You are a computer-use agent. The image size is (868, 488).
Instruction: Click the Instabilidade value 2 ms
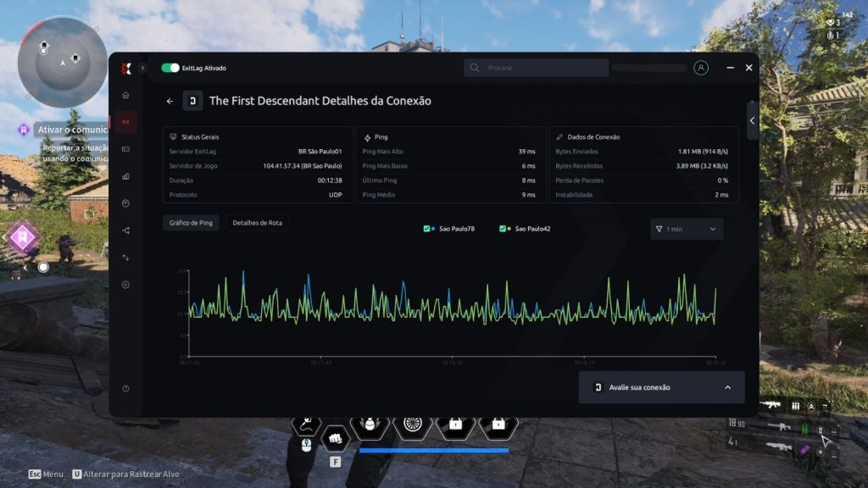tap(722, 195)
